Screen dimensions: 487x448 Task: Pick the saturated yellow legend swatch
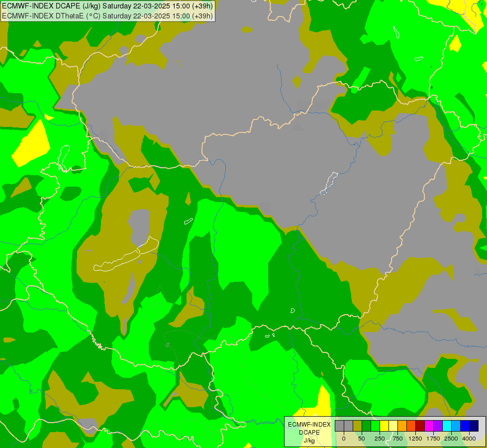coord(384,426)
